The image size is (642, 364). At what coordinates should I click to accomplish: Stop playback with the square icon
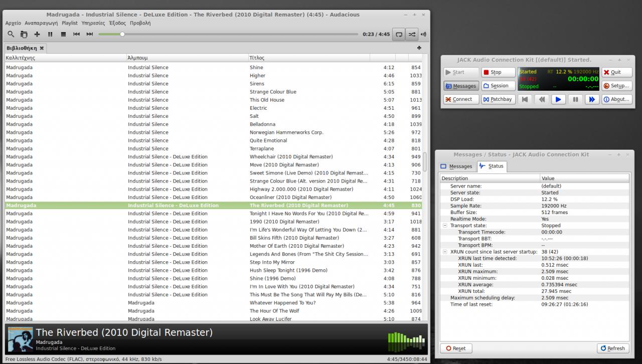point(63,34)
